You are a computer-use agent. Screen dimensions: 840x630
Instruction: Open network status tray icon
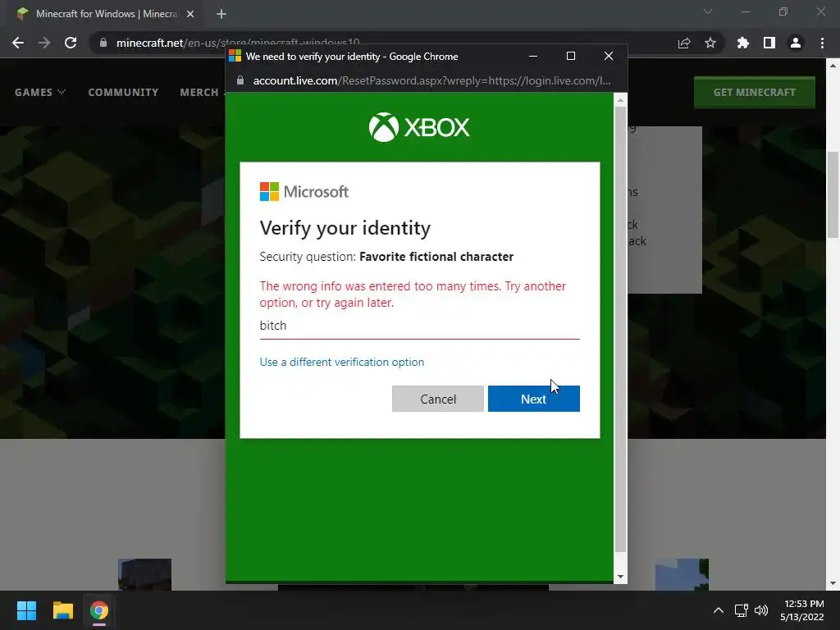click(x=742, y=610)
